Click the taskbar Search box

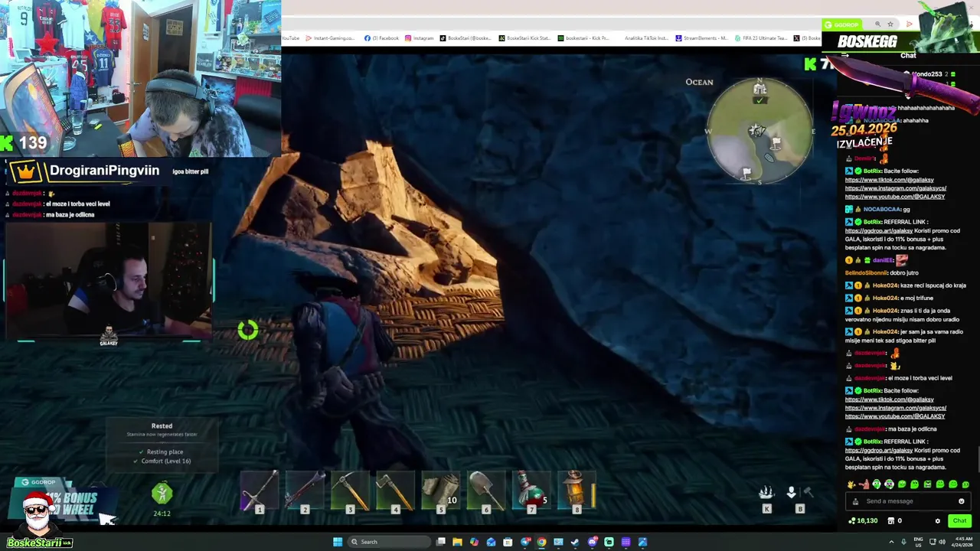point(390,542)
